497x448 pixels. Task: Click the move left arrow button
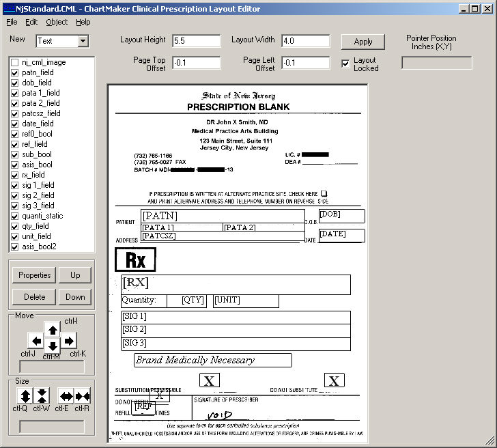click(36, 341)
